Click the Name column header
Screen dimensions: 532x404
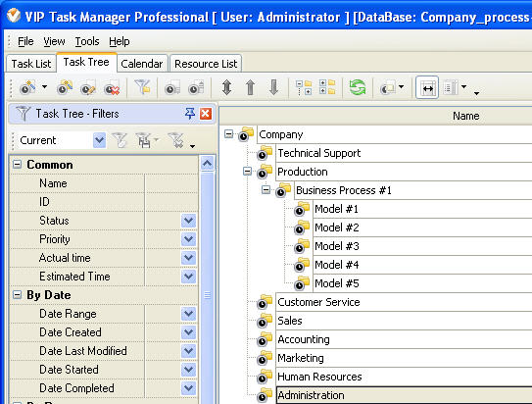(465, 116)
